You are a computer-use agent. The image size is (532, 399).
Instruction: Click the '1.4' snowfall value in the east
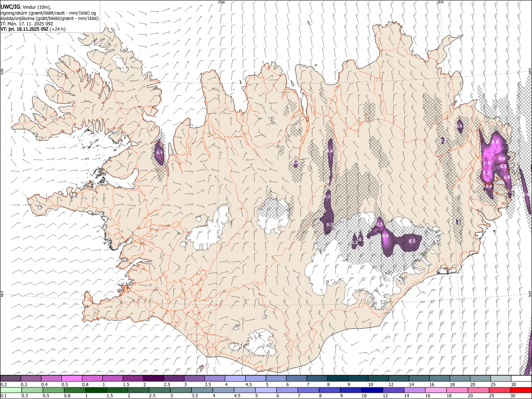(487, 164)
